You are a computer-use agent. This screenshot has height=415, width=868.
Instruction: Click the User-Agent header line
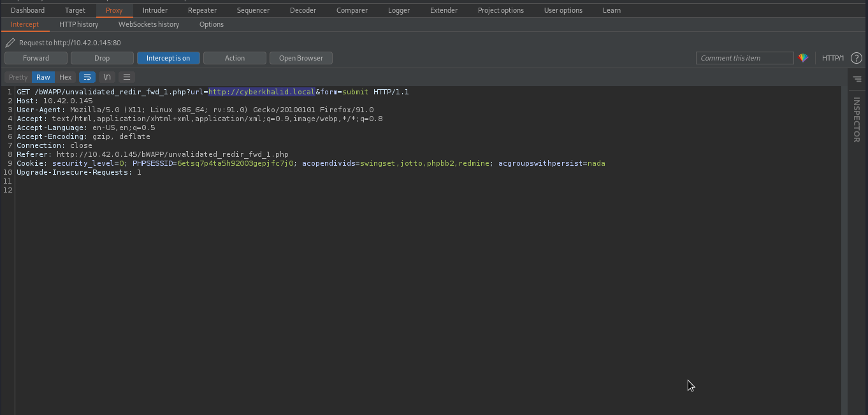point(195,110)
